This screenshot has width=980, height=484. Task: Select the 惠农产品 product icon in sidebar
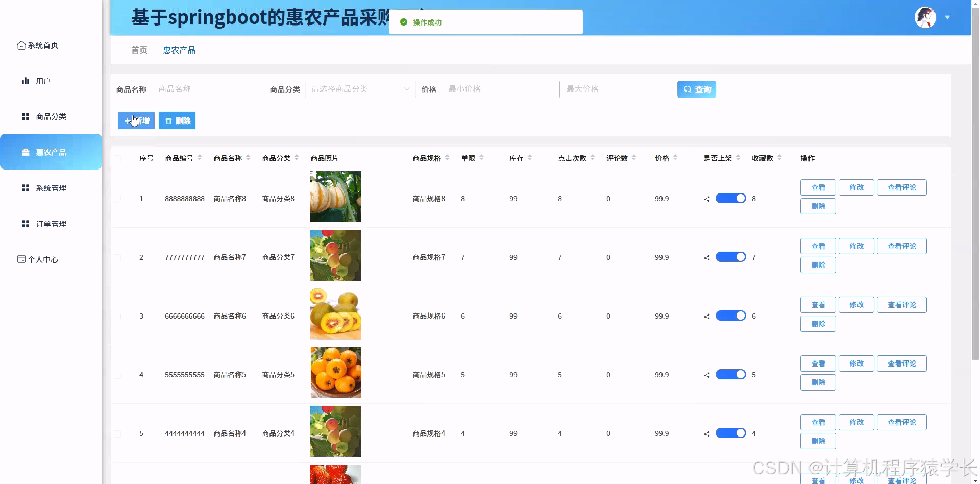pyautogui.click(x=26, y=152)
